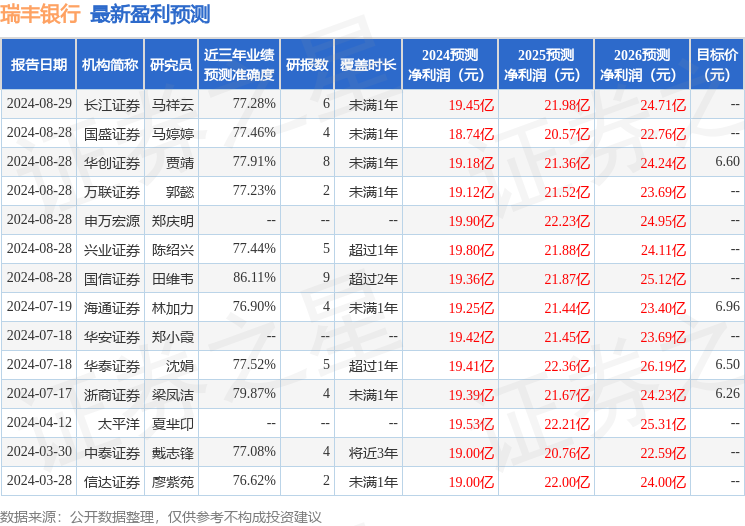This screenshot has width=745, height=526.
Task: Click researcher name 廖紫苑
Action: click(x=173, y=482)
